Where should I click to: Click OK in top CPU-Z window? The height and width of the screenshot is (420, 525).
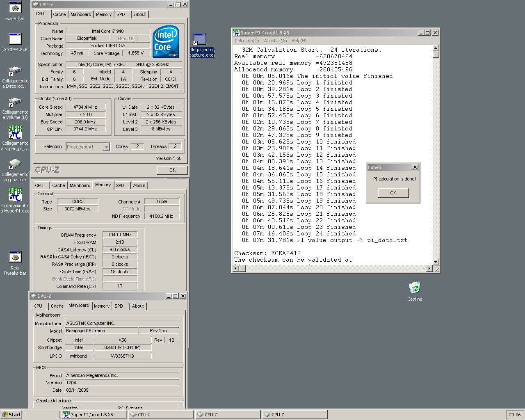click(172, 170)
